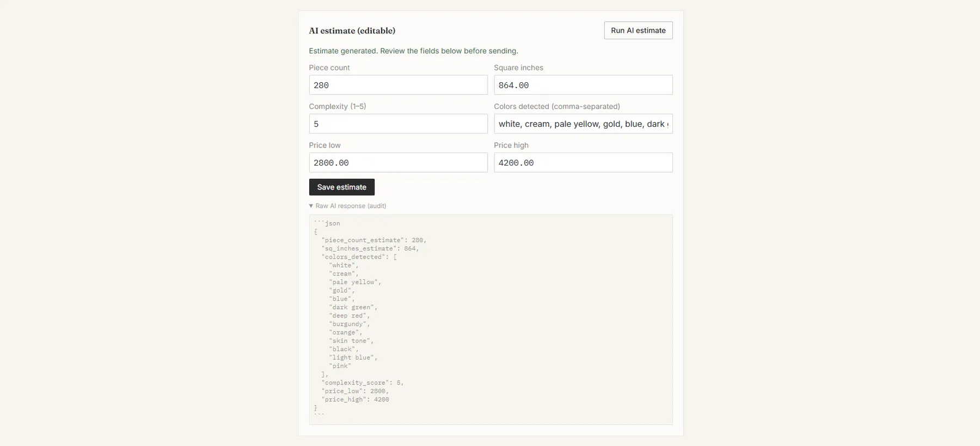Click the "pink" entry in raw response
The height and width of the screenshot is (446, 980).
tap(340, 366)
